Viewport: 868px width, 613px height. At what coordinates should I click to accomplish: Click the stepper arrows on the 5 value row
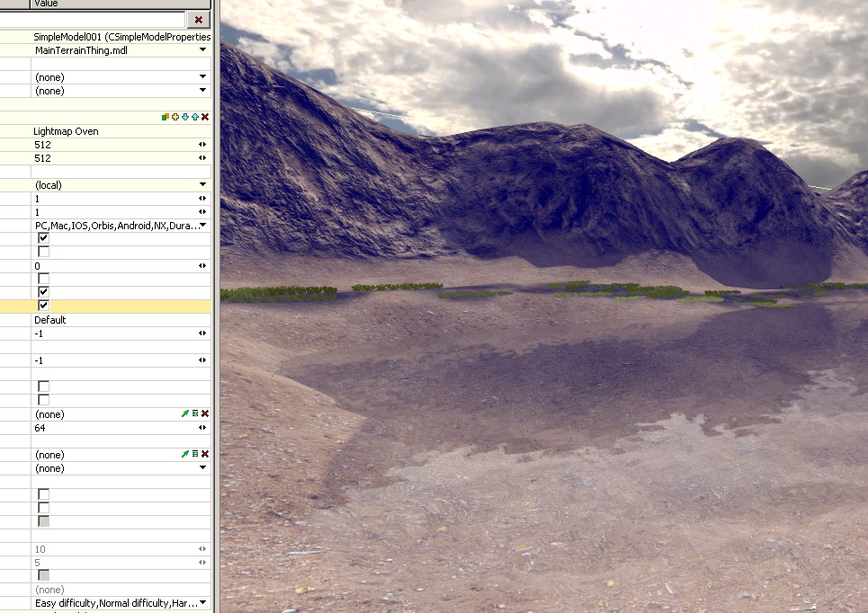tap(202, 562)
